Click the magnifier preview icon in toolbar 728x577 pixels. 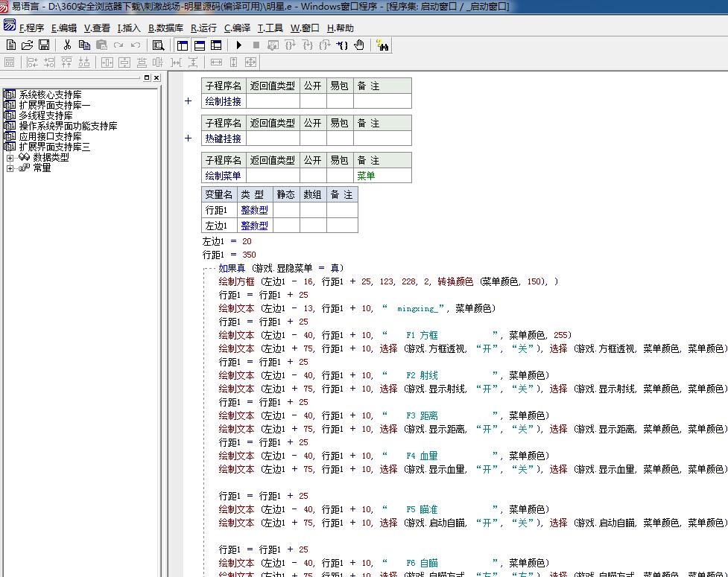[158, 45]
